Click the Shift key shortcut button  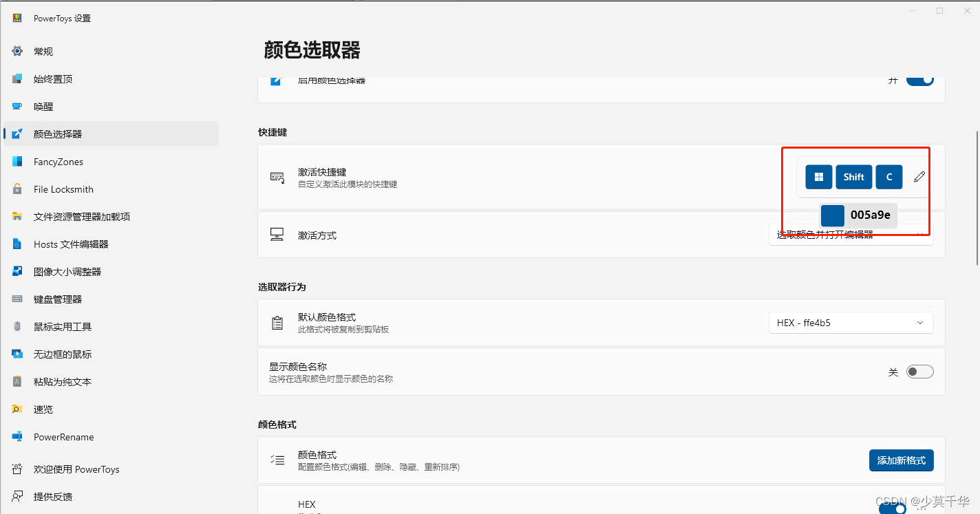[x=854, y=177]
